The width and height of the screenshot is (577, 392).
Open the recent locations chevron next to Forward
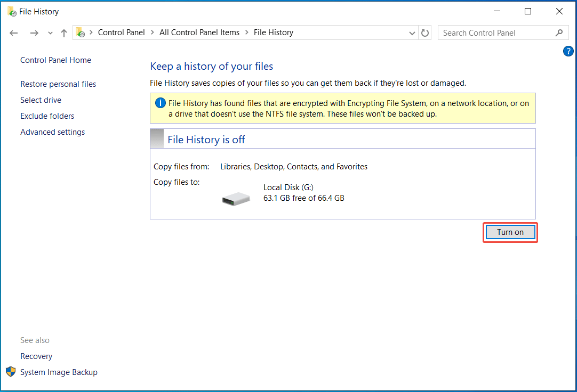tap(50, 32)
